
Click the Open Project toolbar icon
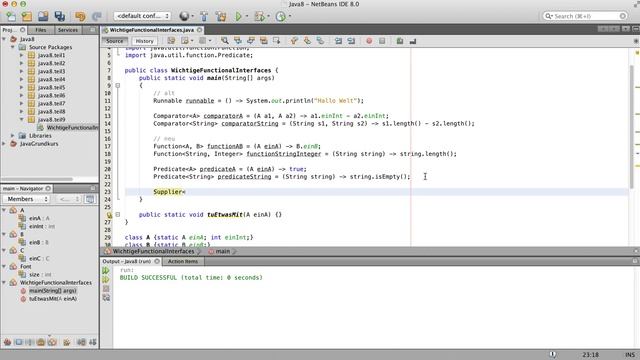tap(43, 16)
